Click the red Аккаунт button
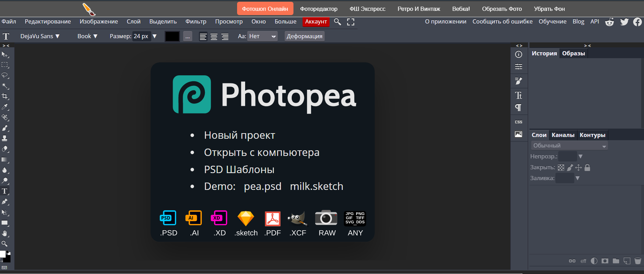Screen dimensions: 644x274 click(x=316, y=21)
